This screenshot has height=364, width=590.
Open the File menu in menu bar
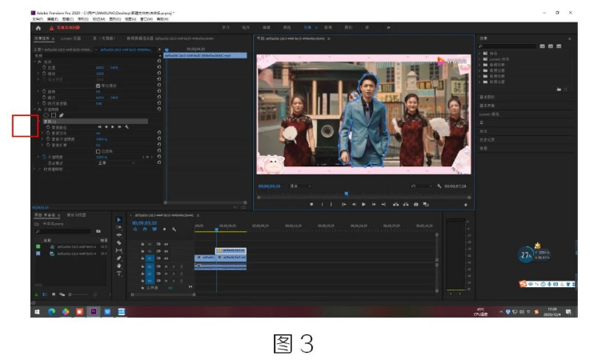[x=37, y=18]
